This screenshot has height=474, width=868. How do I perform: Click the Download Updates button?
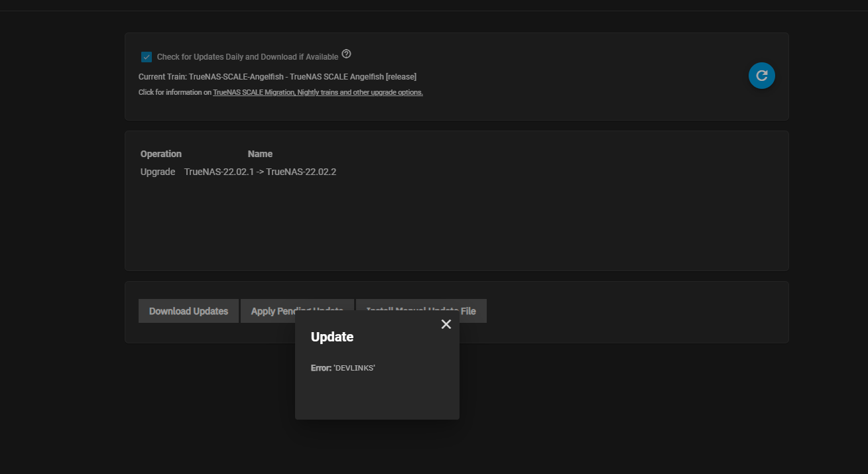click(188, 311)
